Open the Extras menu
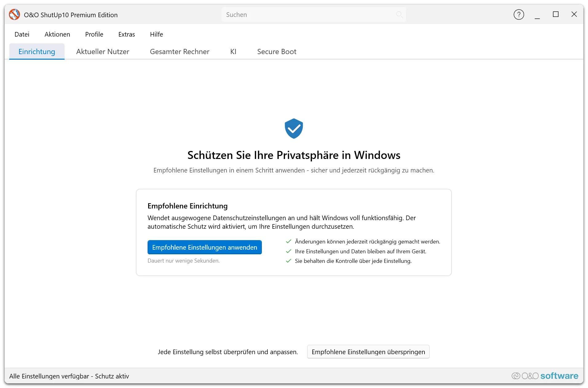588x388 pixels. (127, 34)
